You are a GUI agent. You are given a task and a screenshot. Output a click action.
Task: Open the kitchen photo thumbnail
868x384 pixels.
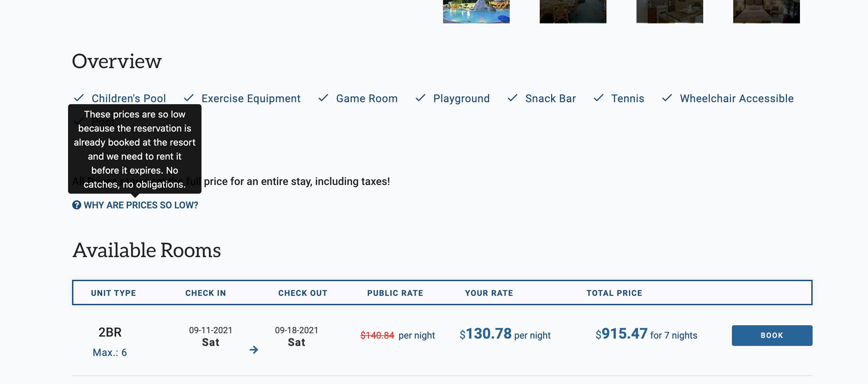pyautogui.click(x=669, y=11)
